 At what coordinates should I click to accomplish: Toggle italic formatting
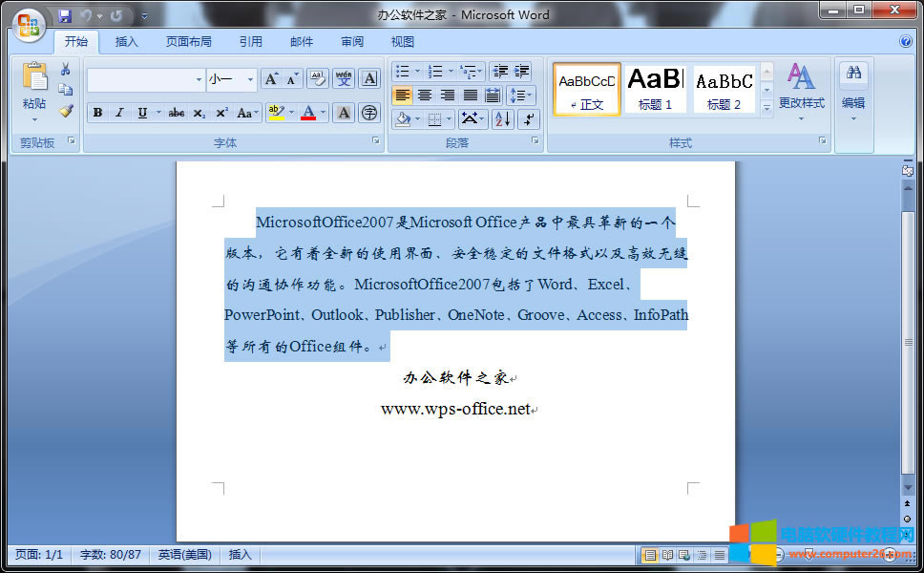tap(119, 113)
